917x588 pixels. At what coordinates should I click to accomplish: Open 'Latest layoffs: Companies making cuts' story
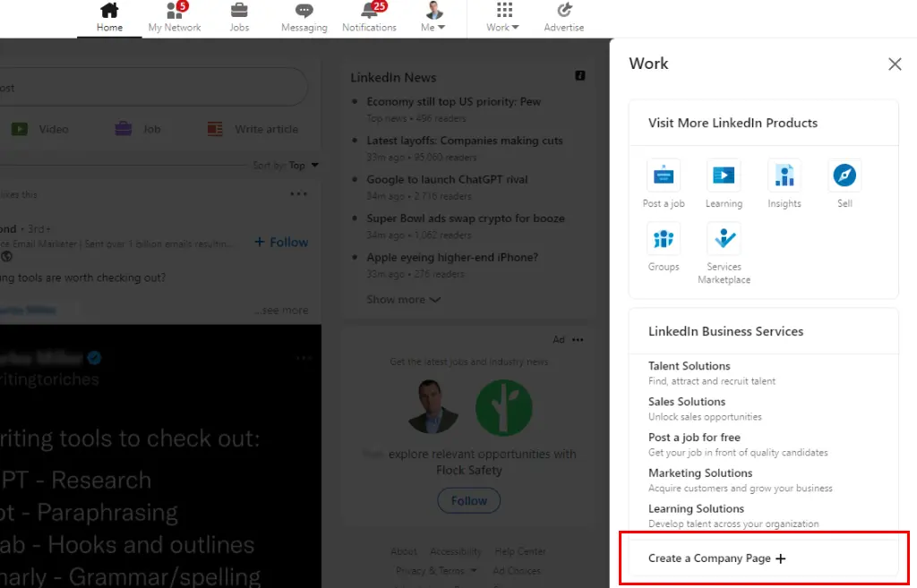coord(465,141)
